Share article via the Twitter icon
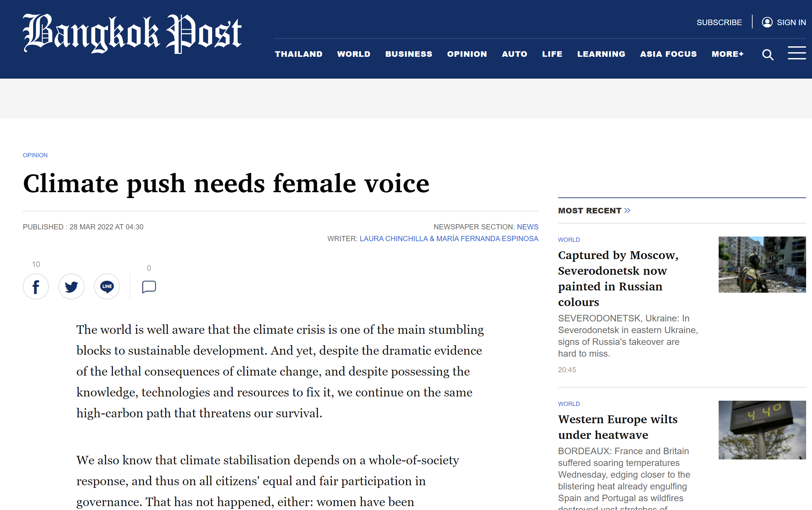 71,286
